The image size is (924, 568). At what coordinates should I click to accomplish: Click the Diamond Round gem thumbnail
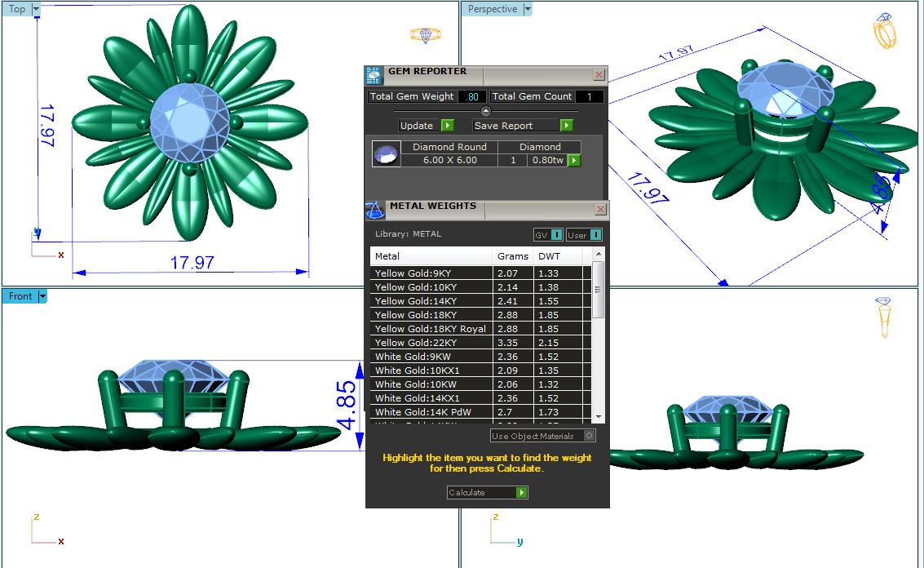[386, 153]
